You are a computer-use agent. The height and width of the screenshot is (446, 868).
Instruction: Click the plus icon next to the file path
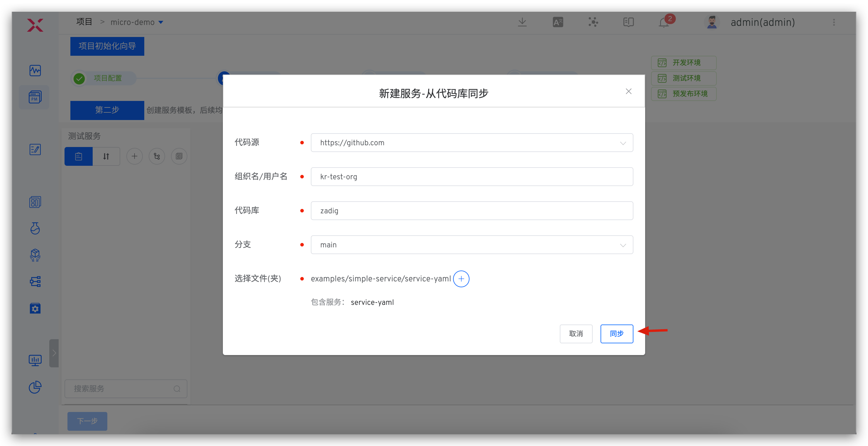point(461,279)
